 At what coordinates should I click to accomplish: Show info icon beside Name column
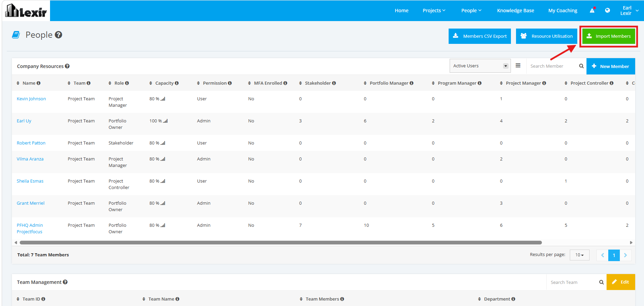(x=38, y=83)
